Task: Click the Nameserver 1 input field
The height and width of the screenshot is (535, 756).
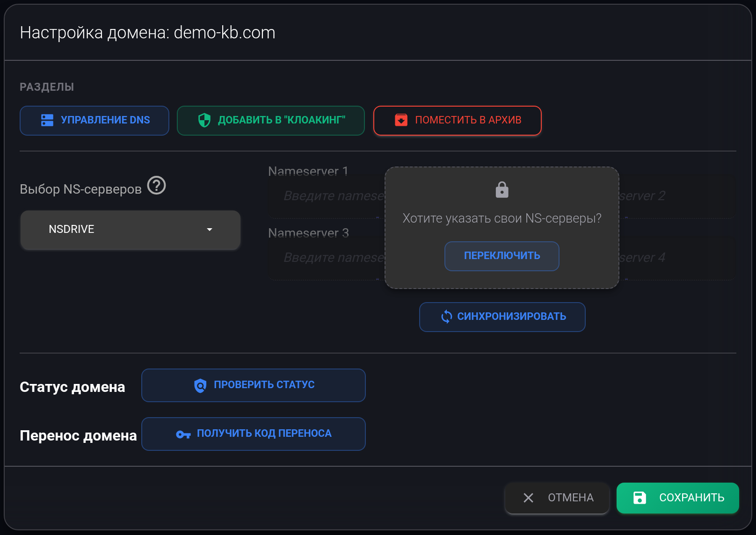Action: click(x=326, y=196)
